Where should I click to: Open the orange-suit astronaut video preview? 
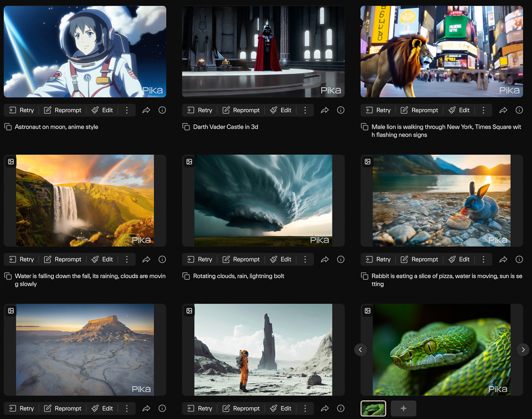click(x=263, y=350)
